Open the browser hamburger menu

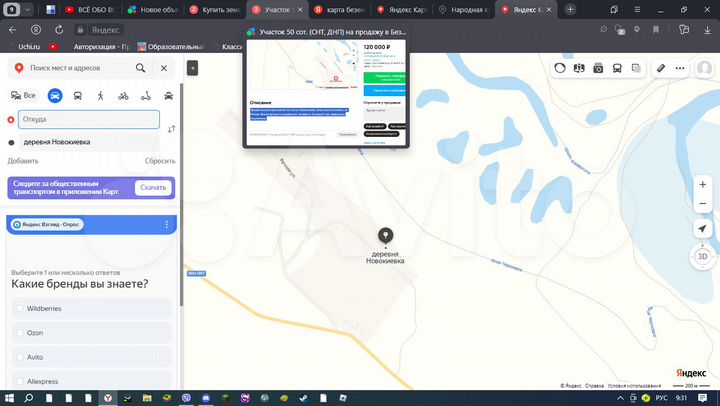pyautogui.click(x=637, y=9)
